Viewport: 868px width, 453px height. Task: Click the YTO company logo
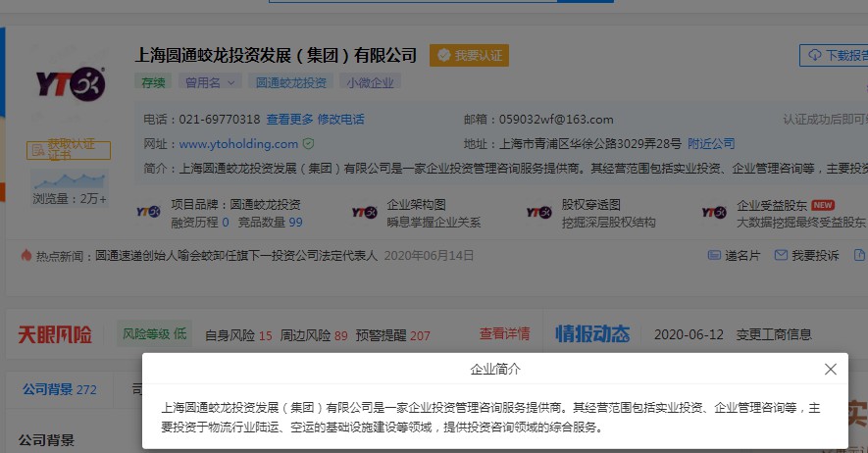(x=71, y=84)
